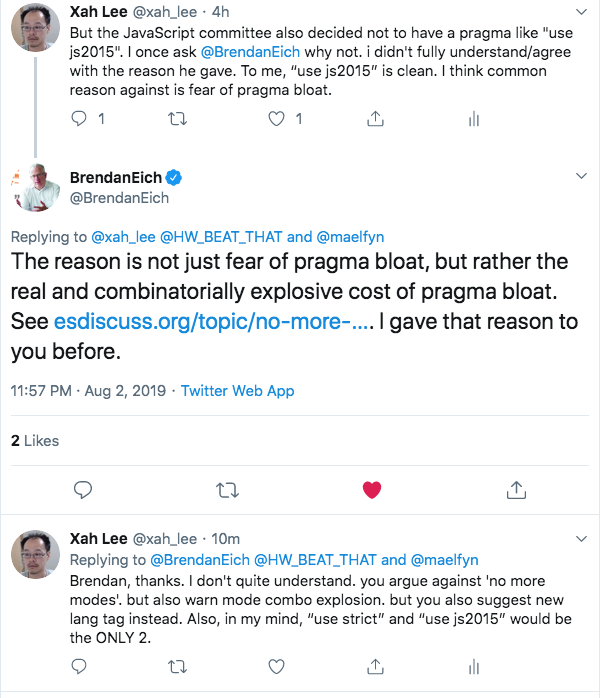The width and height of the screenshot is (604, 698).
Task: View analytics icon on top tweet
Action: pyautogui.click(x=474, y=119)
